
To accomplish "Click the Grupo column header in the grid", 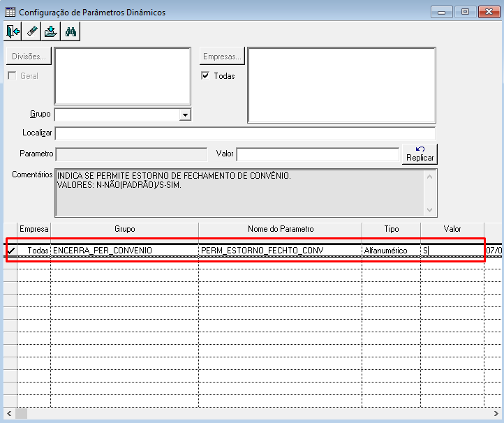I will click(x=125, y=229).
